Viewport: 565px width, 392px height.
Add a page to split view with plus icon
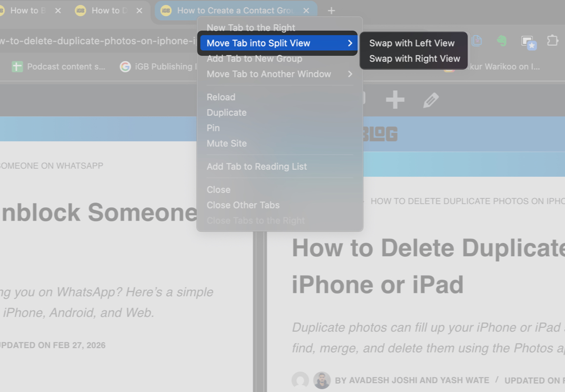[x=395, y=100]
